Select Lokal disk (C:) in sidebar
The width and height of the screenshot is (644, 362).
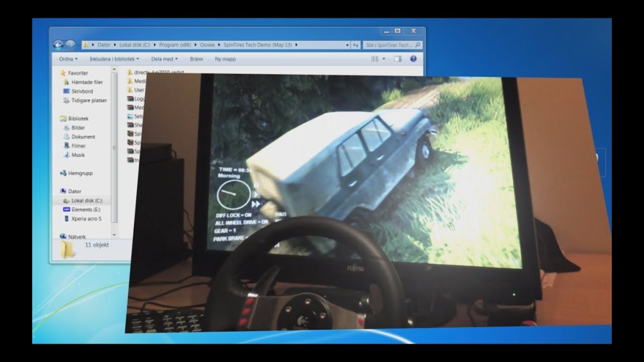point(87,200)
